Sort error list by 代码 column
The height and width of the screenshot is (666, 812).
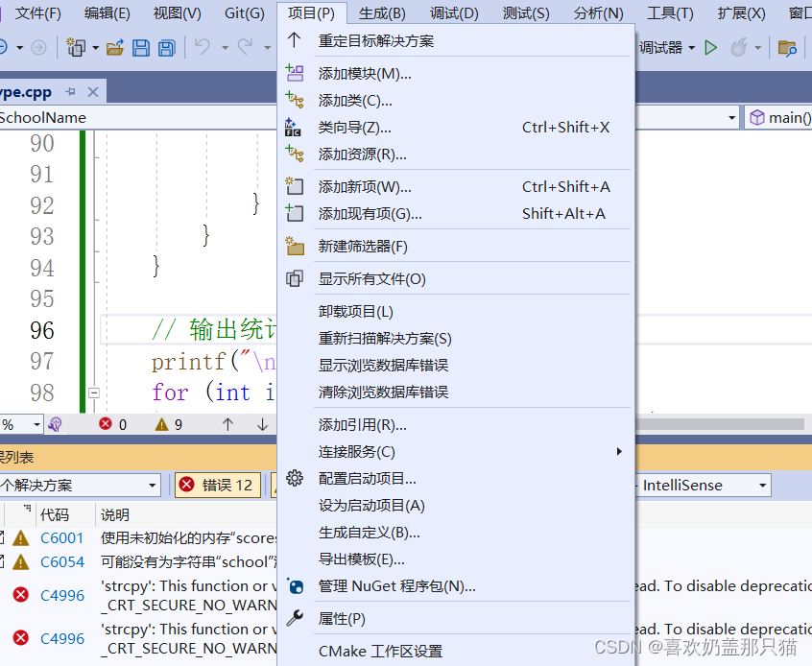(x=55, y=514)
